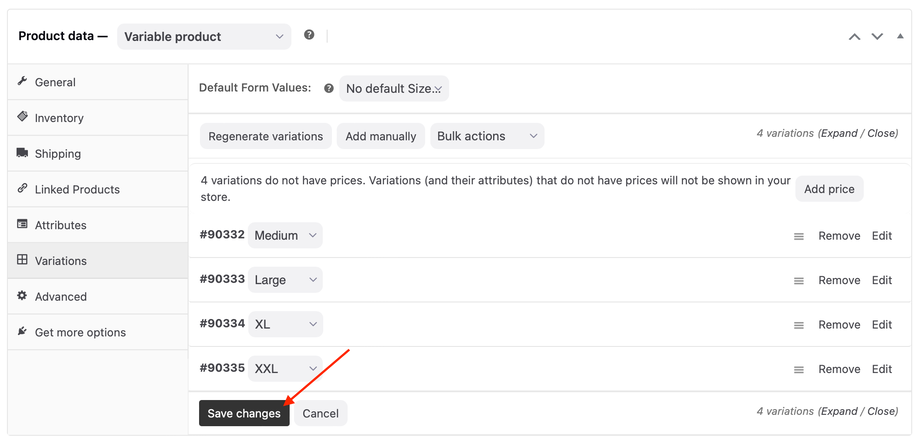Move the Product data panel down
Screen dimensions: 920x441
coord(877,37)
